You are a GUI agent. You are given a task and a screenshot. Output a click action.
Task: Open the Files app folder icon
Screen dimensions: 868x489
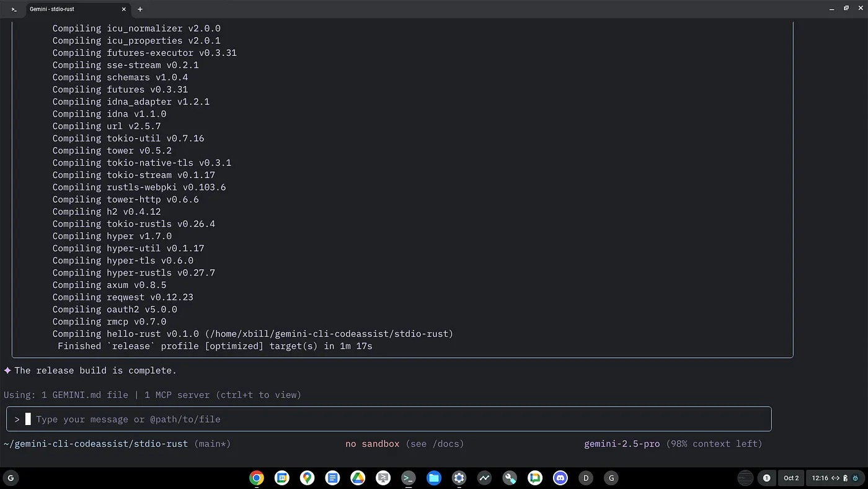[433, 478]
